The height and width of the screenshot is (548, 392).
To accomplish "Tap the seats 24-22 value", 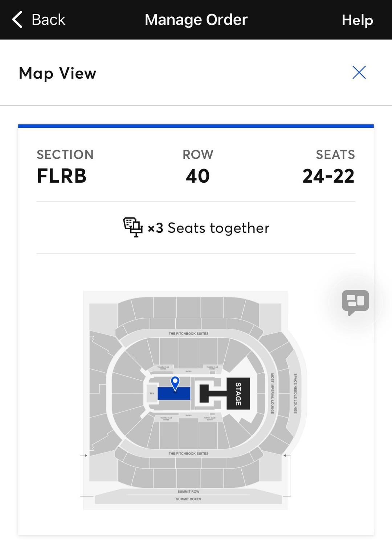I will [328, 176].
